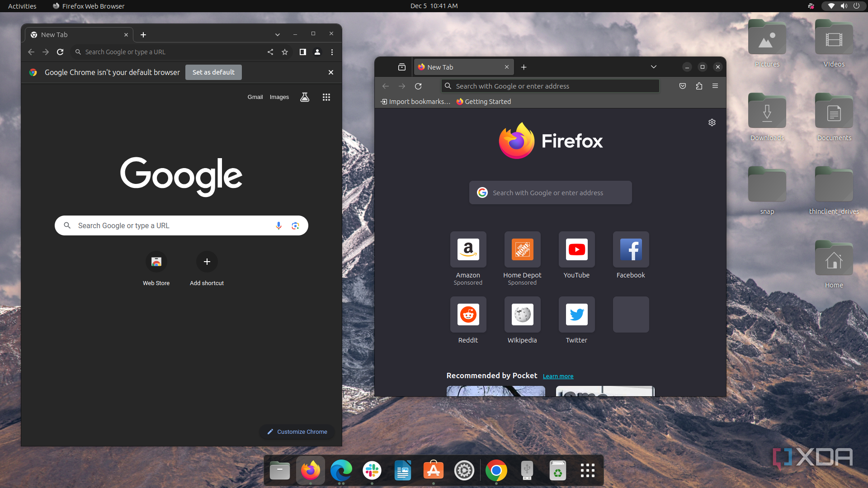Open Firefox hamburger application menu
Viewport: 868px width, 488px height.
[715, 86]
